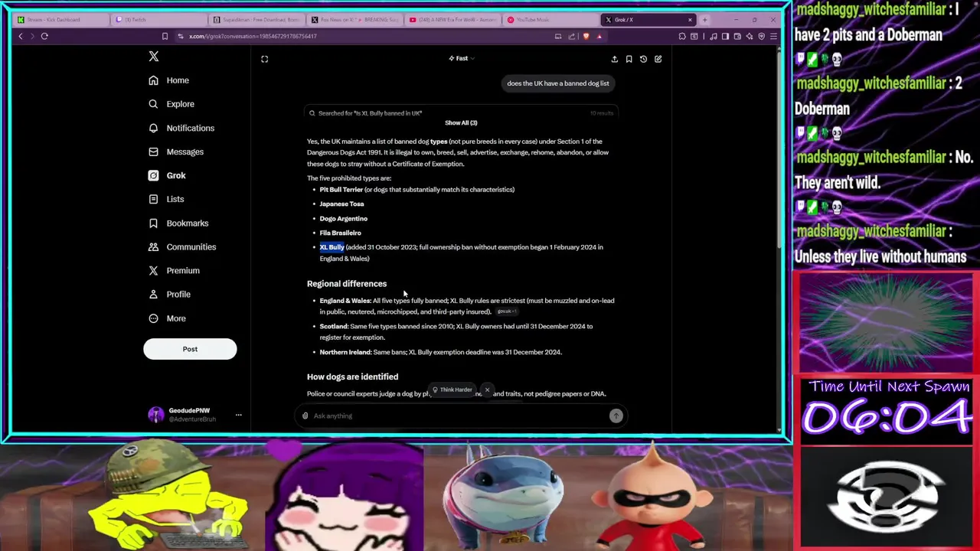Click the Japanese Tosa list item
The image size is (980, 551).
341,204
